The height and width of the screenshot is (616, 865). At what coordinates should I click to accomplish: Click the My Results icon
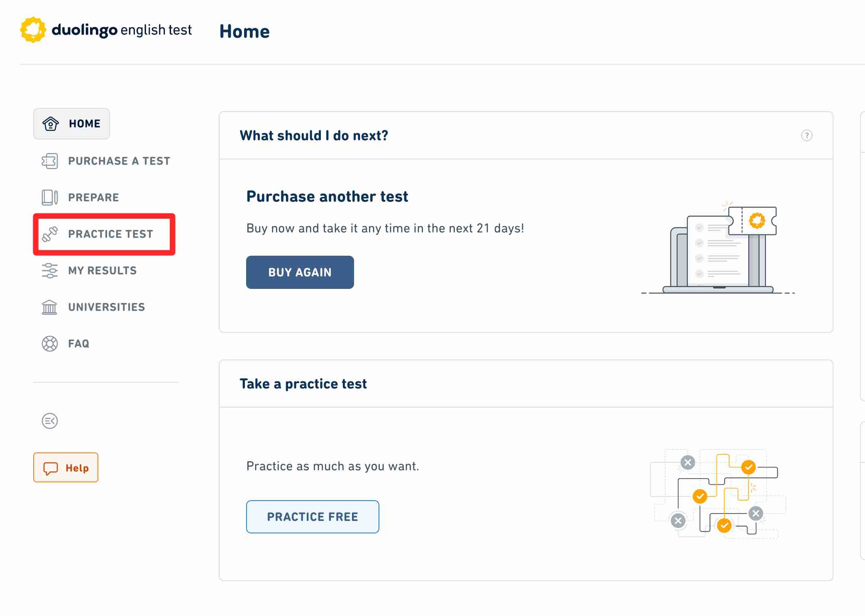click(x=50, y=270)
